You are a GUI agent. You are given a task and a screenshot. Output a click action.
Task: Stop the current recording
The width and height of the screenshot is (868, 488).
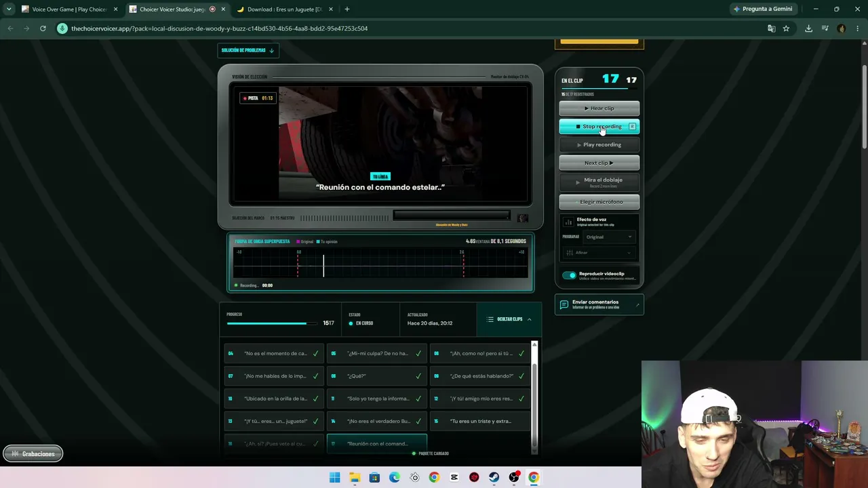click(x=599, y=127)
